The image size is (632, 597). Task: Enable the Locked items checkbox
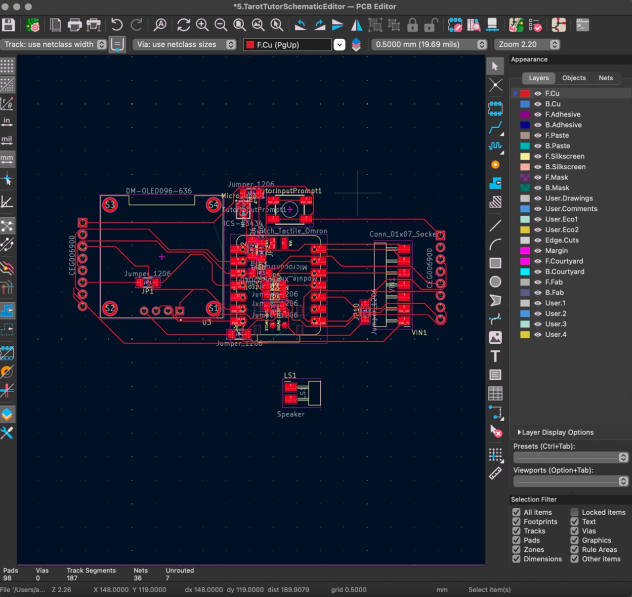click(x=575, y=512)
